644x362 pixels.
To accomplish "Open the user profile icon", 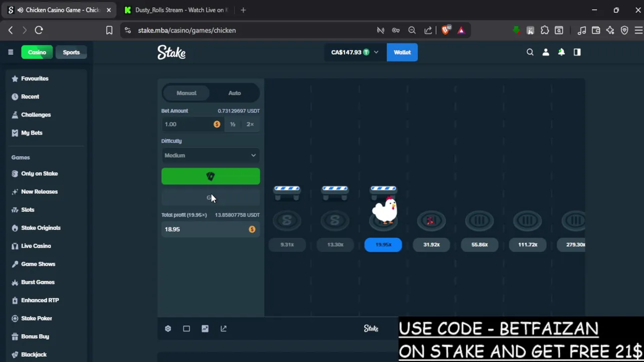I will 545,52.
